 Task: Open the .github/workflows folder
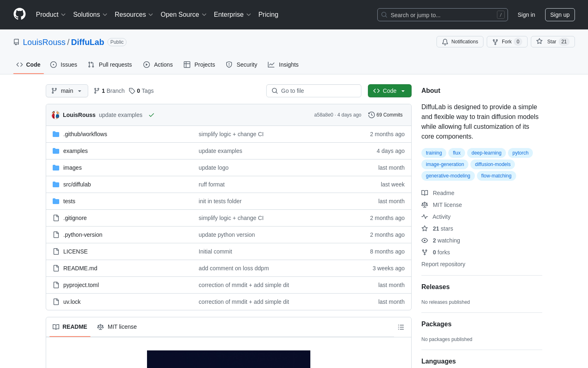(x=85, y=134)
